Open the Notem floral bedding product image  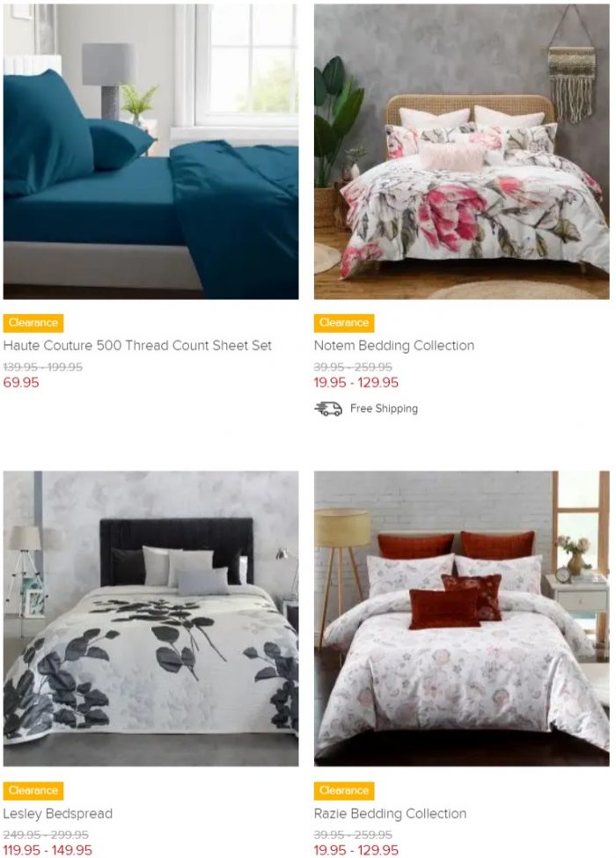(x=462, y=151)
